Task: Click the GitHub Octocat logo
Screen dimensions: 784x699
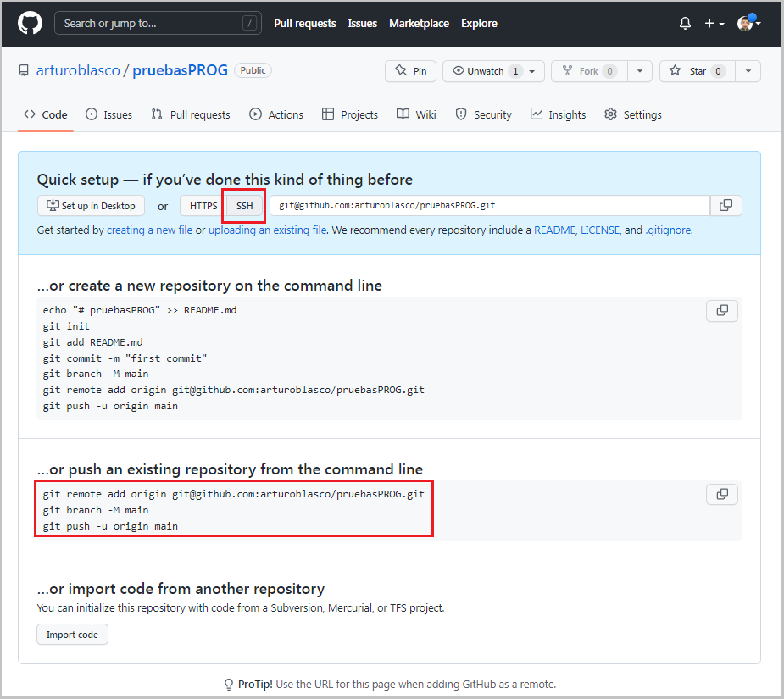Action: coord(30,23)
